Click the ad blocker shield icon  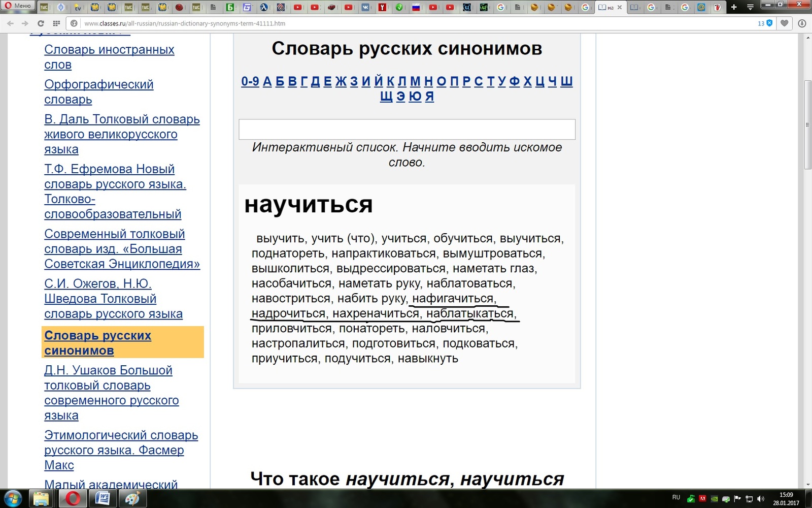click(x=769, y=23)
